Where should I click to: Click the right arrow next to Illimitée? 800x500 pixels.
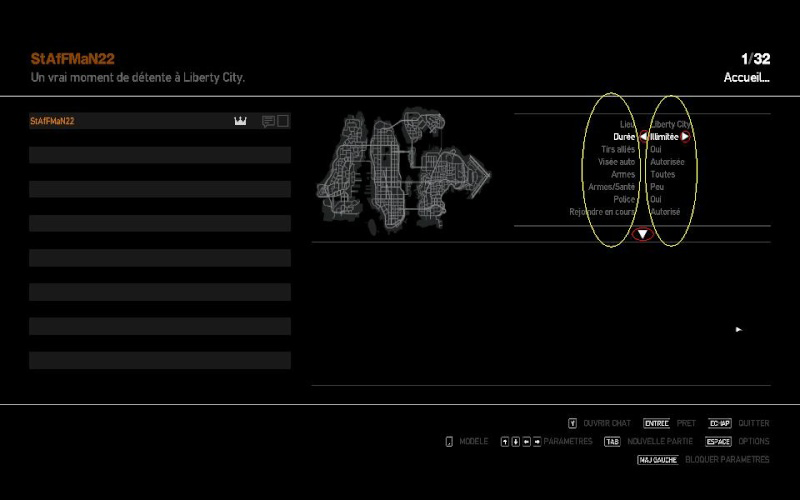(x=685, y=137)
